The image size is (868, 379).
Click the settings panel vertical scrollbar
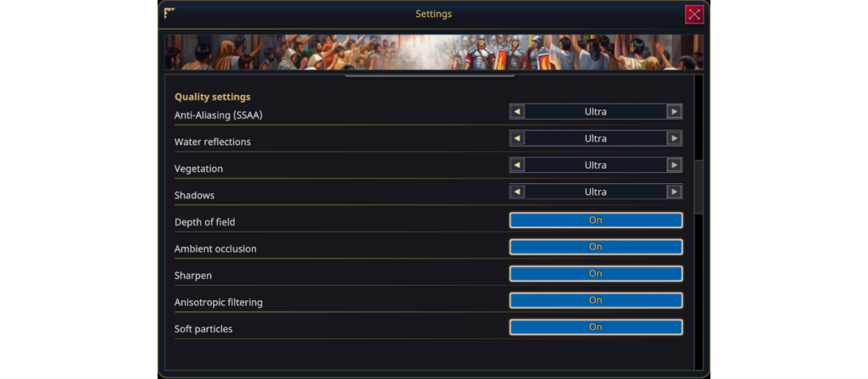(x=698, y=187)
